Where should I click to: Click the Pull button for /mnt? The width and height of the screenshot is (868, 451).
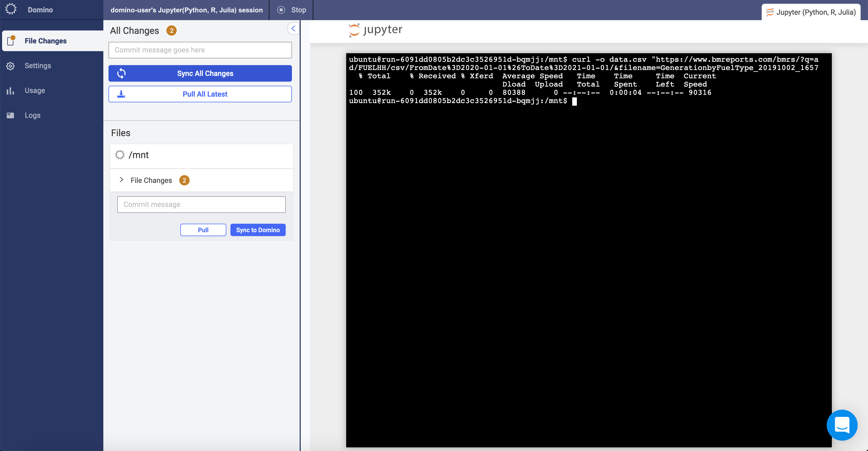click(203, 230)
